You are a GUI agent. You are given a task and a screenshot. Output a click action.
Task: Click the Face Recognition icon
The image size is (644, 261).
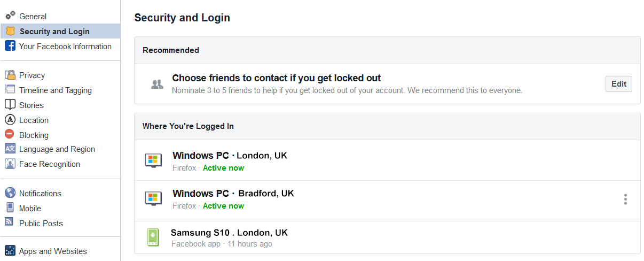(10, 164)
